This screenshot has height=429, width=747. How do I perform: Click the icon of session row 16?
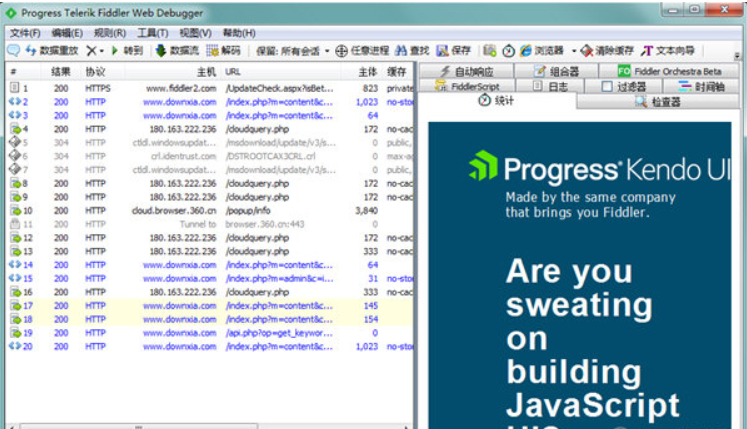point(16,292)
